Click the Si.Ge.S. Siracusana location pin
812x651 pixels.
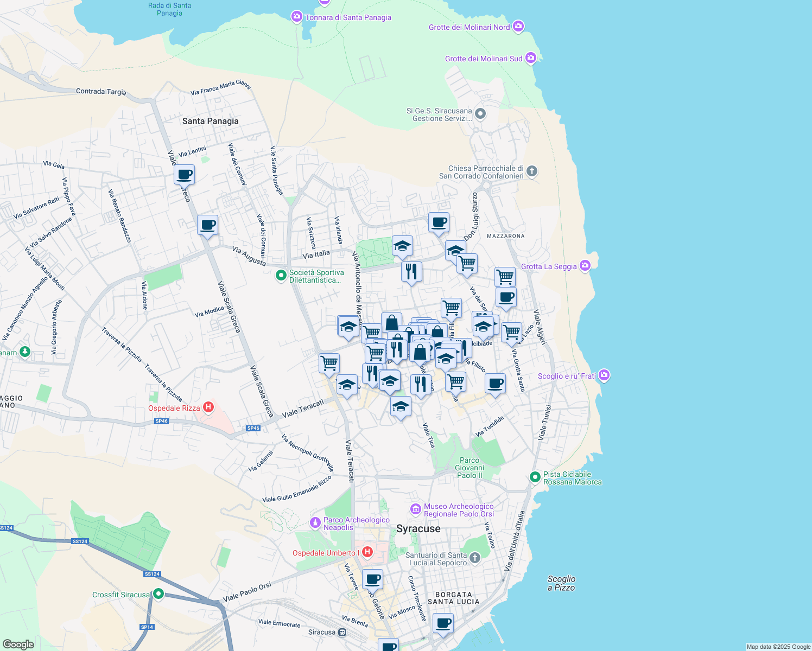pos(480,114)
